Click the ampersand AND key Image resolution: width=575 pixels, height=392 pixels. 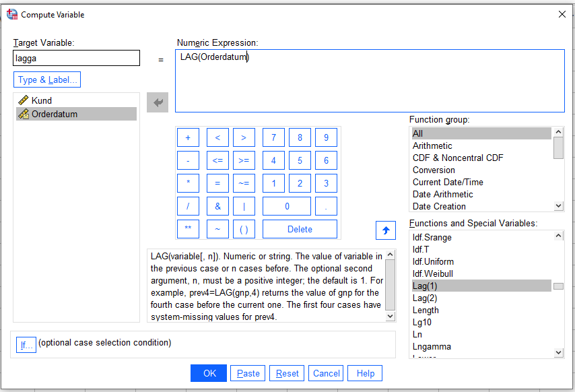click(x=218, y=206)
